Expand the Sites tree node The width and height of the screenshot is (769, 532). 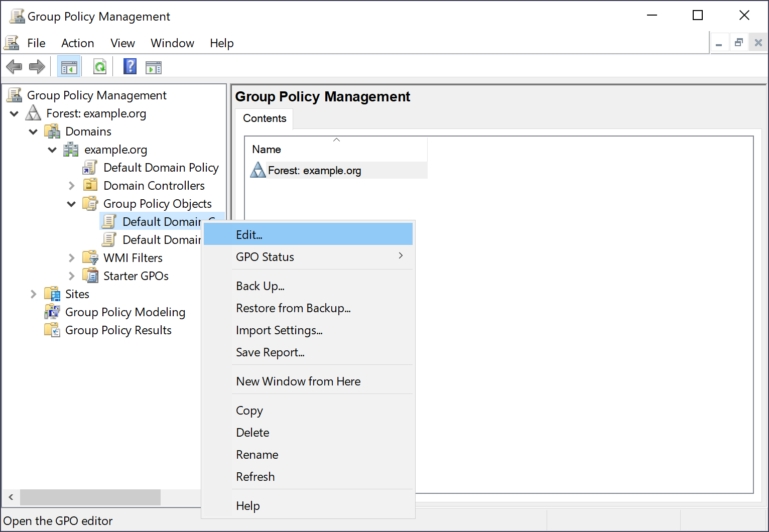[33, 294]
